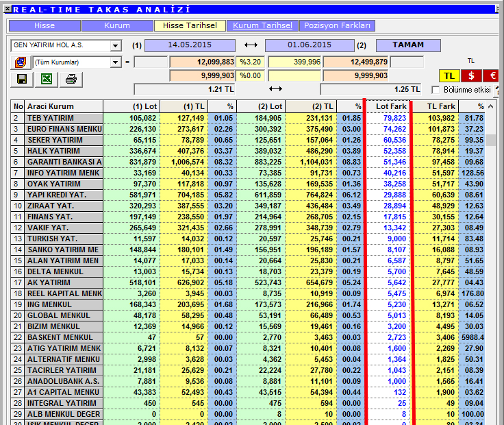
Task: Click the 399,996 difference field
Action: [x=294, y=62]
